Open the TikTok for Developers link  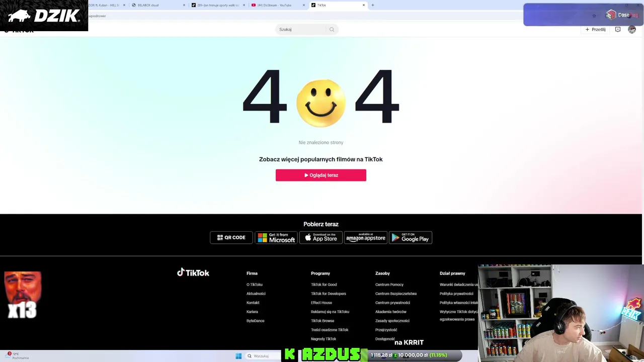[329, 294]
